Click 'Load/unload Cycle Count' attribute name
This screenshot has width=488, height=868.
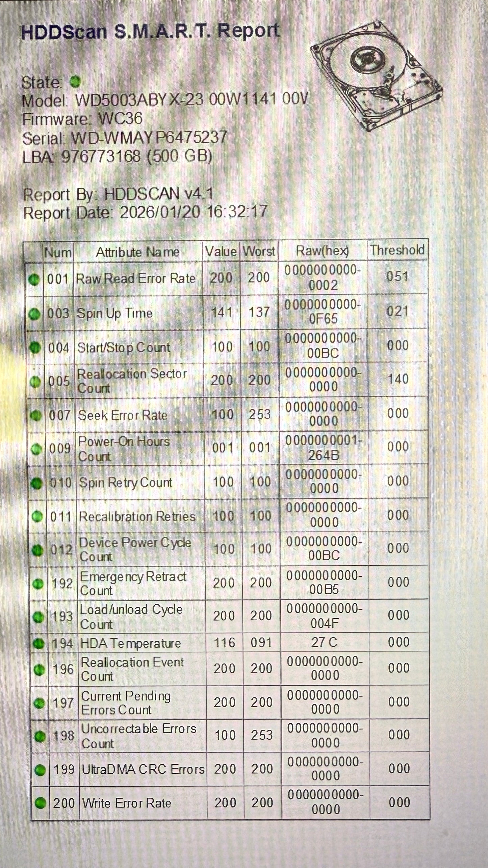(x=132, y=617)
